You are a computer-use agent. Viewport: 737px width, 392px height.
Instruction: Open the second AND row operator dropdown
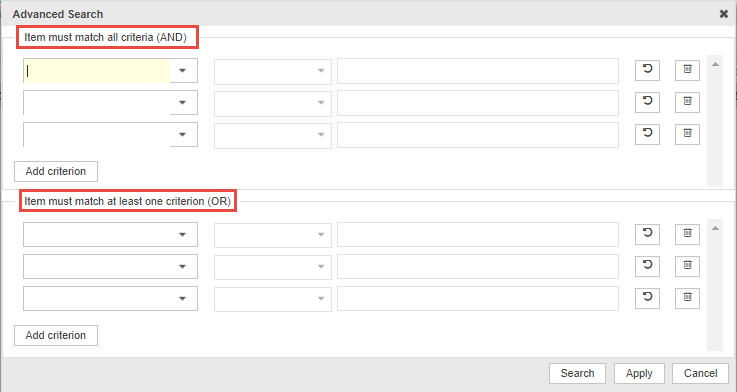tap(273, 103)
